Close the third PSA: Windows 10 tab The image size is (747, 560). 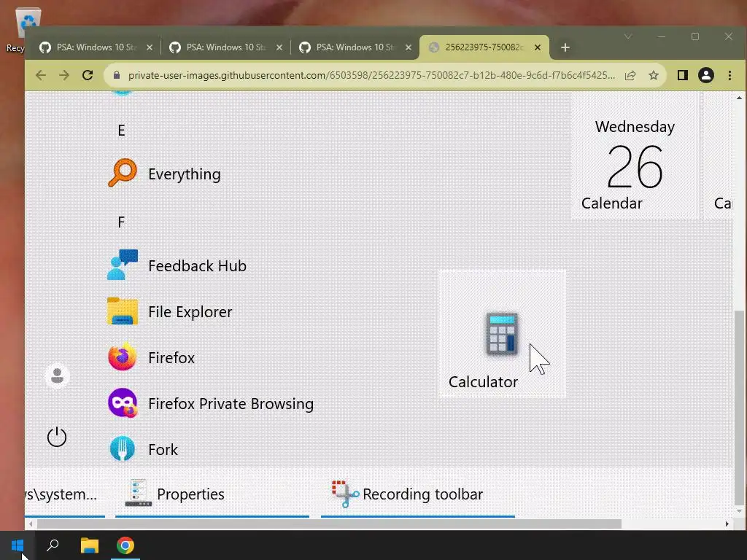click(409, 47)
